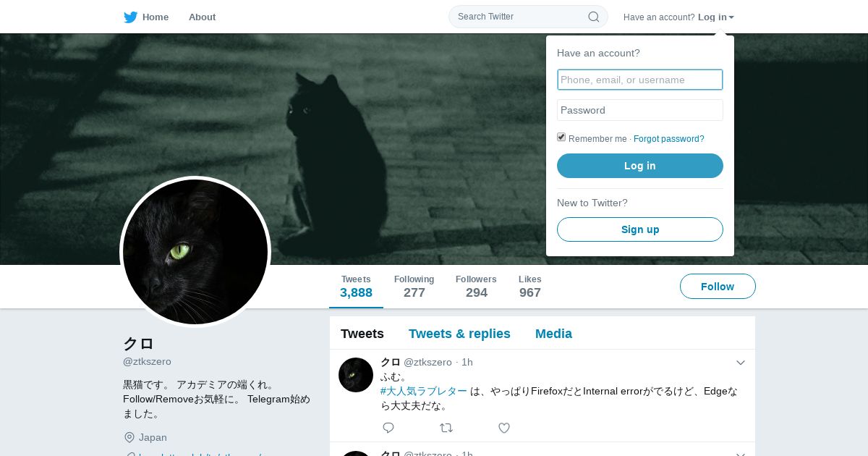
Task: Click the Sign up button
Action: 640,229
